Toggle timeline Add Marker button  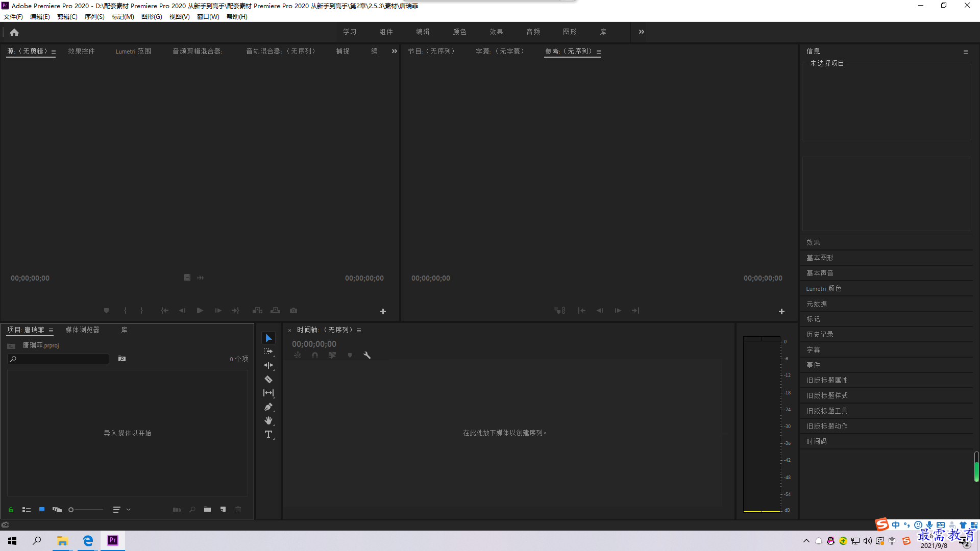[x=350, y=355]
